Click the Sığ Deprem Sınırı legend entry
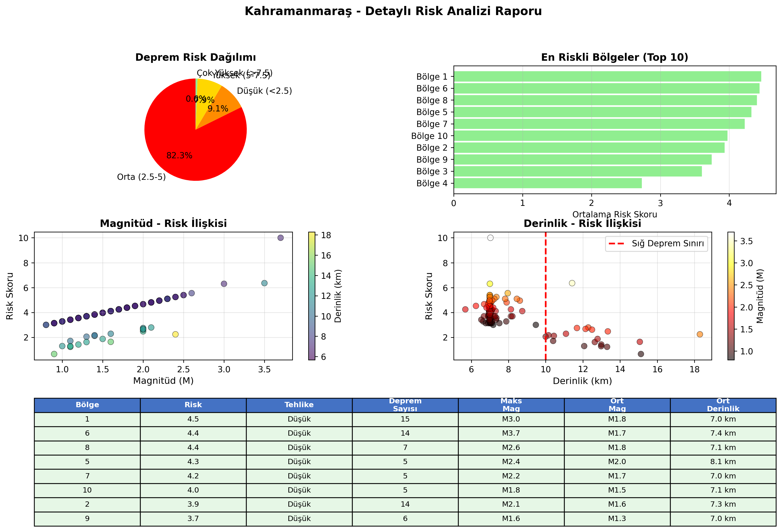Screen dimensions: 782x532 [656, 243]
